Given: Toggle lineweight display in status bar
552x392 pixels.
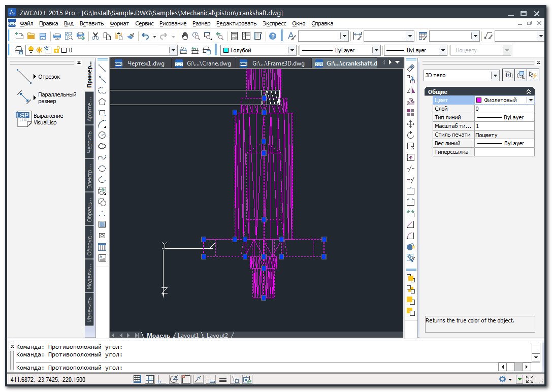Looking at the screenshot, I should point(222,379).
